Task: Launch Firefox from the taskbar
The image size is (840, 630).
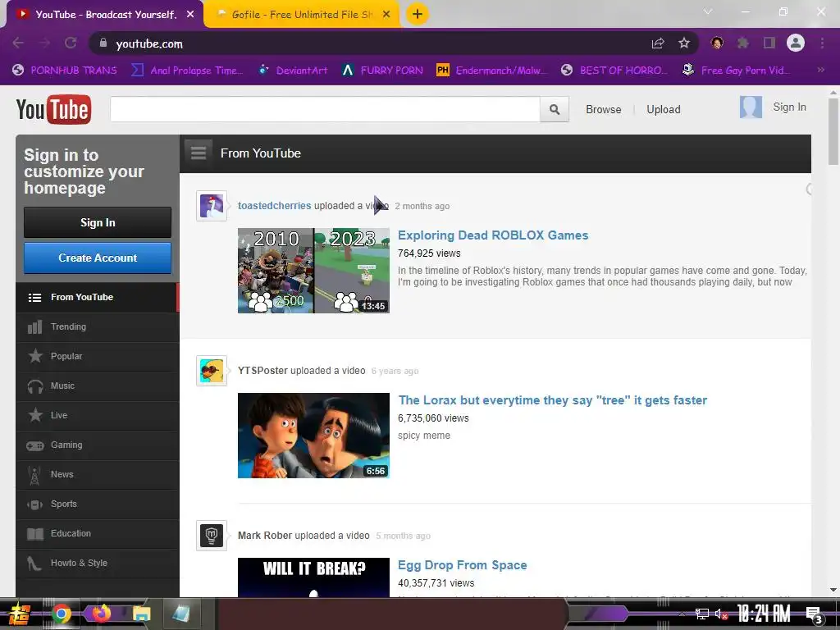Action: pos(101,614)
